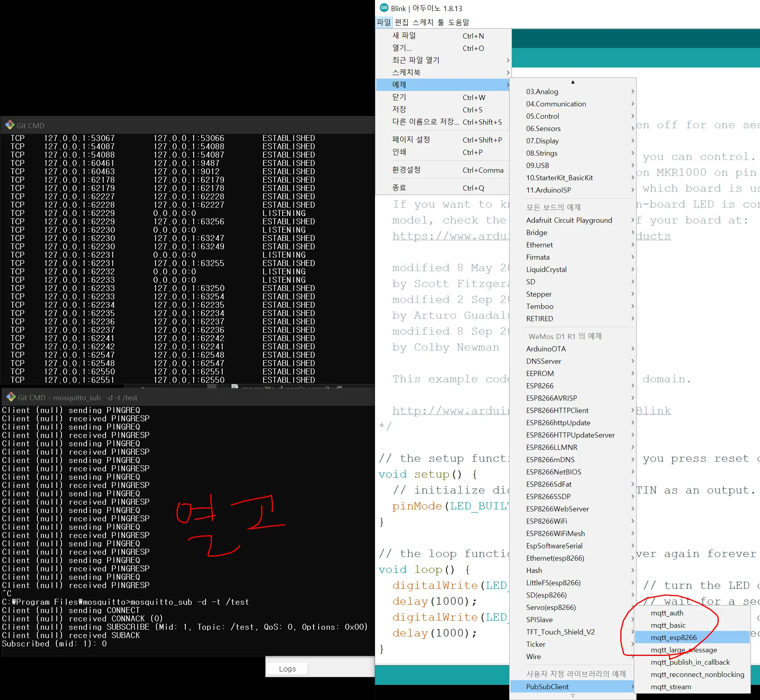The height and width of the screenshot is (700, 760).
Task: Open the 스케치 menu
Action: (x=423, y=22)
